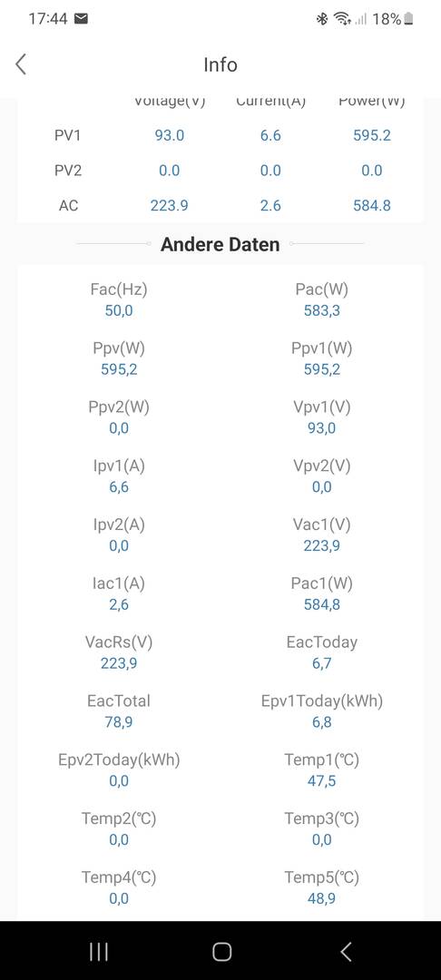Screen dimensions: 441x980
Task: Tap the Bluetooth icon in status bar
Action: (322, 19)
